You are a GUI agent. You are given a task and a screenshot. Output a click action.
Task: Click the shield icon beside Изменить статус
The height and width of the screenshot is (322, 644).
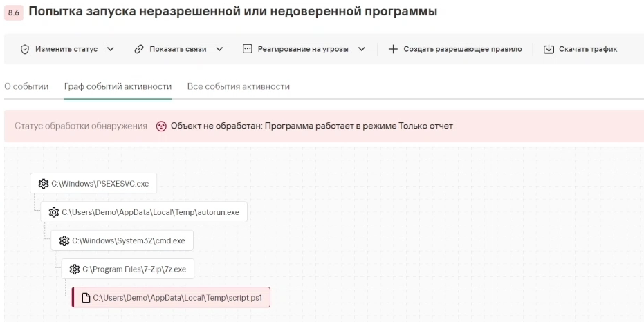click(x=25, y=49)
